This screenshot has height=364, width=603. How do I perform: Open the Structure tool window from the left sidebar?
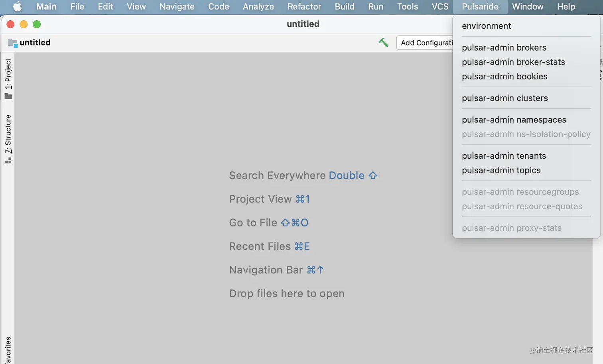click(x=8, y=139)
